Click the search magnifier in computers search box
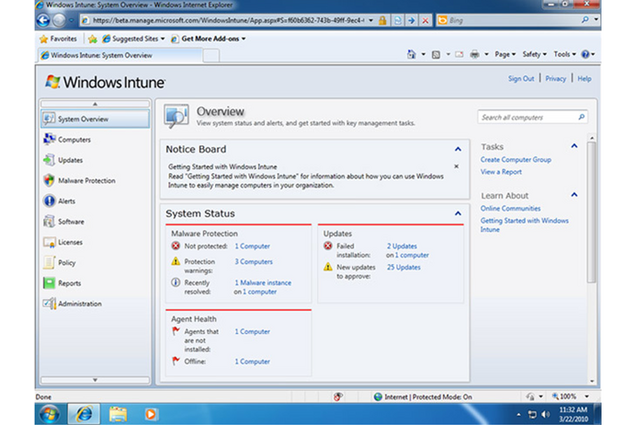Screen dimensions: 640x426 [581, 117]
